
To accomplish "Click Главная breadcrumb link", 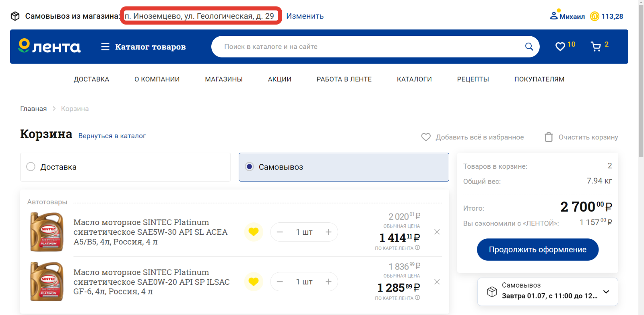I will tap(33, 109).
